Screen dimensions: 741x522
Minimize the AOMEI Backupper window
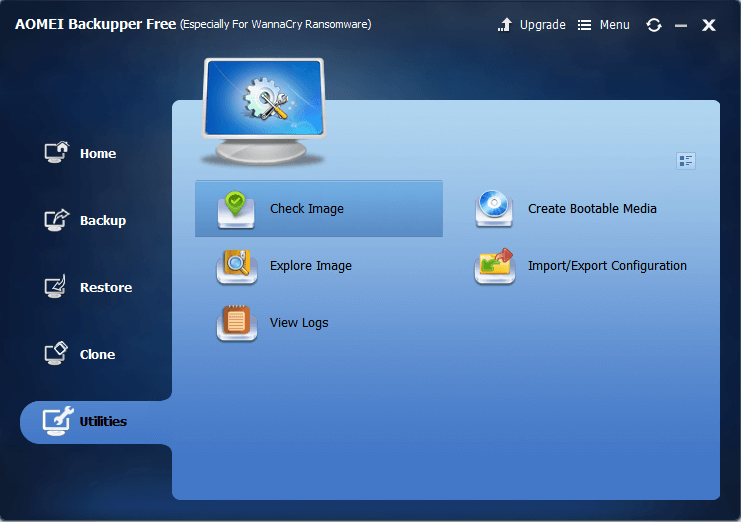[681, 25]
